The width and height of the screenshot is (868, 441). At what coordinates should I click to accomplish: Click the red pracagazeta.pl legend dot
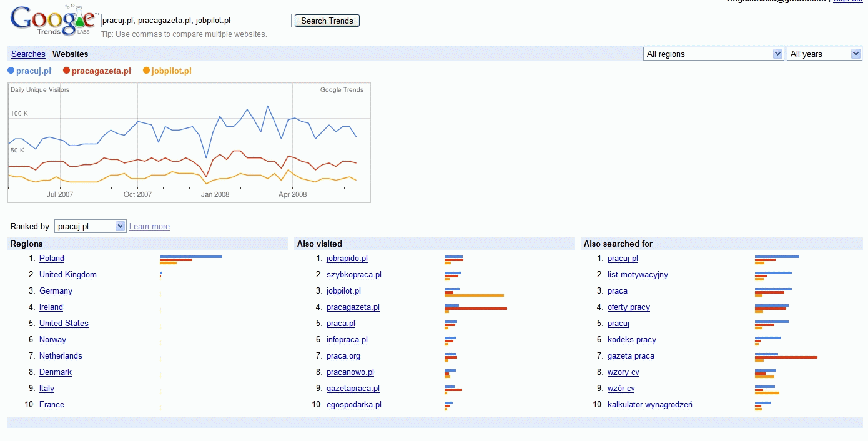coord(66,71)
